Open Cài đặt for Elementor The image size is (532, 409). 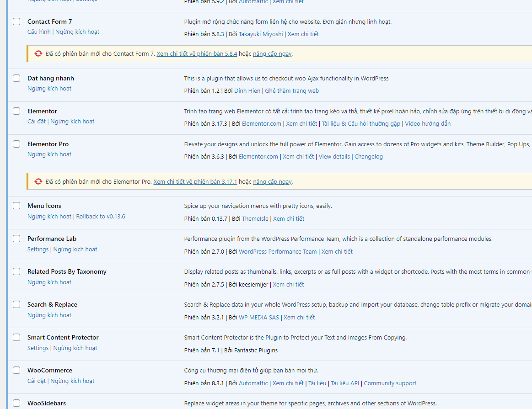click(x=37, y=121)
